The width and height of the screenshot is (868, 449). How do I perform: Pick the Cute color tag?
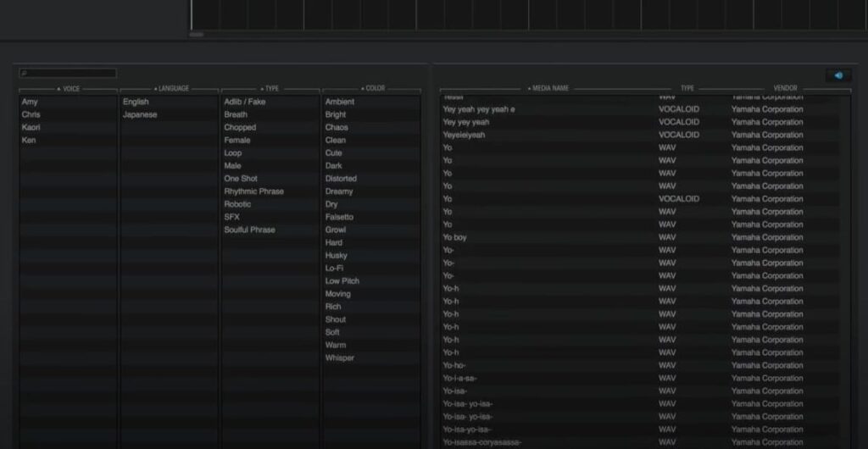pyautogui.click(x=372, y=152)
